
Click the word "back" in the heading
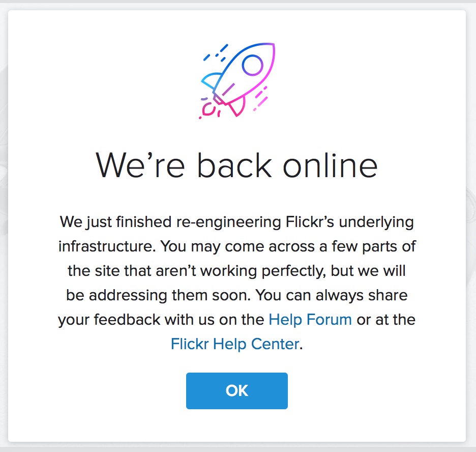tap(234, 164)
